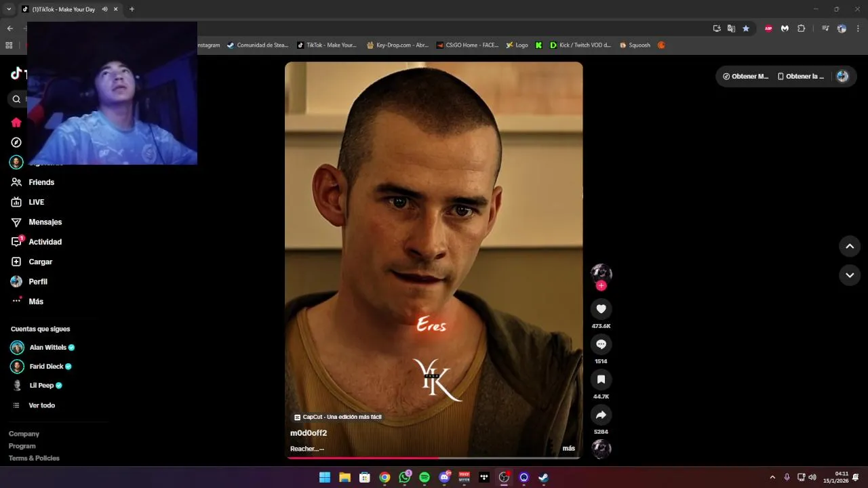The height and width of the screenshot is (488, 868).
Task: Open comments with the speech bubble icon
Action: 601,344
